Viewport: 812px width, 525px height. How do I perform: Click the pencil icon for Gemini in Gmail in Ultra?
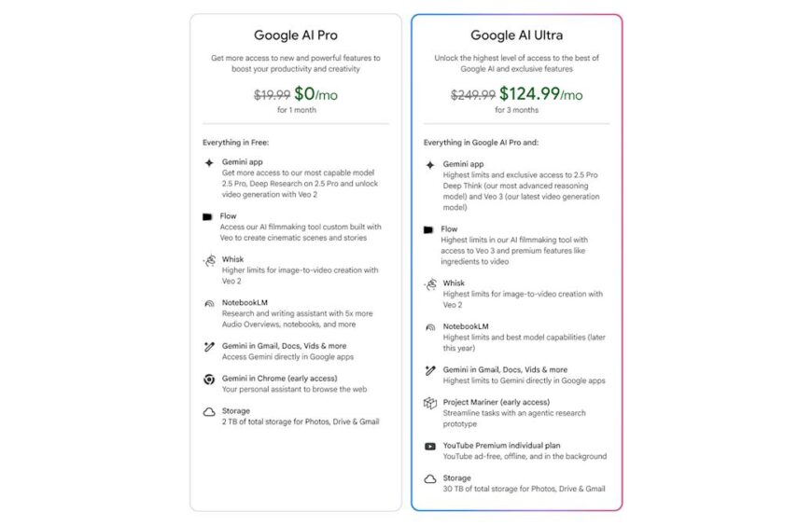[x=430, y=370]
